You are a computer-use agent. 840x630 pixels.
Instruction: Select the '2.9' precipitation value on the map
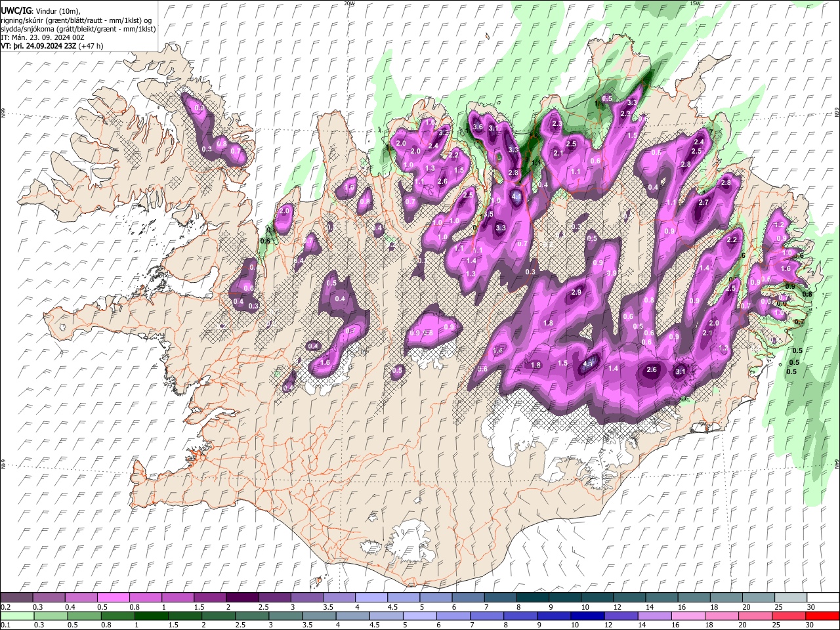pyautogui.click(x=577, y=292)
